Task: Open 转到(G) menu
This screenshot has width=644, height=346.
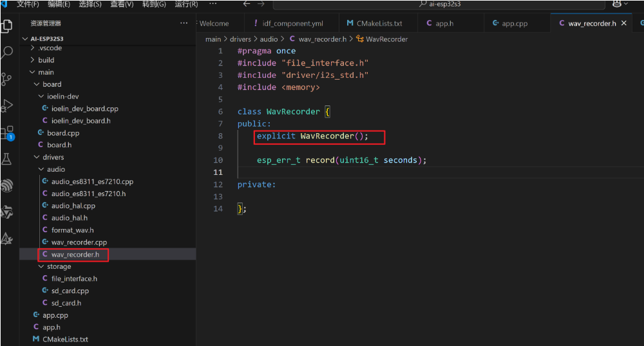Action: [x=154, y=4]
